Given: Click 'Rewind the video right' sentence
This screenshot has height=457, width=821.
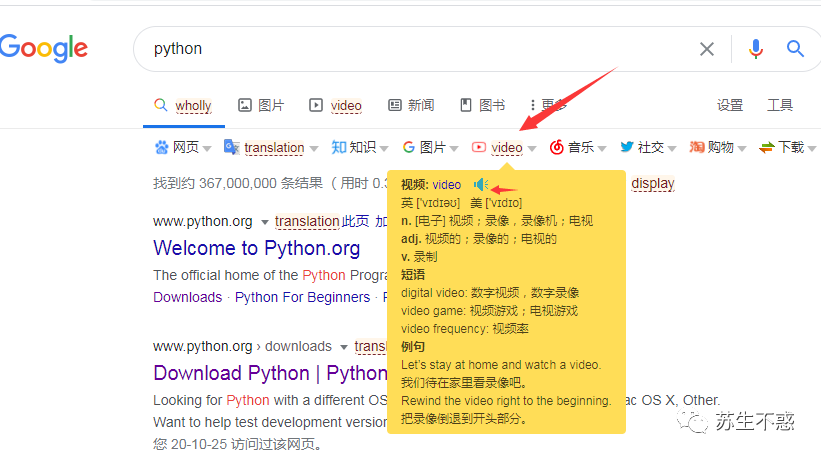Looking at the screenshot, I should [506, 401].
